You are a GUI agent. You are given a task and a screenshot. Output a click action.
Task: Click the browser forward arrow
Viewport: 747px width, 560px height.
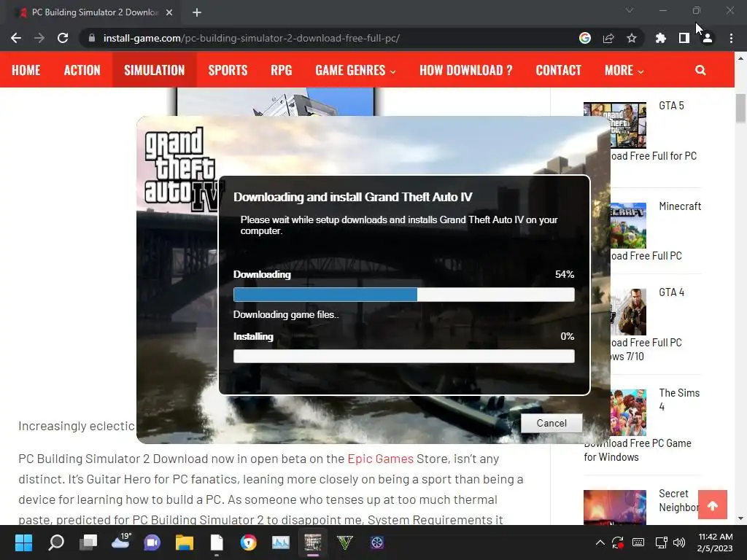pyautogui.click(x=39, y=38)
